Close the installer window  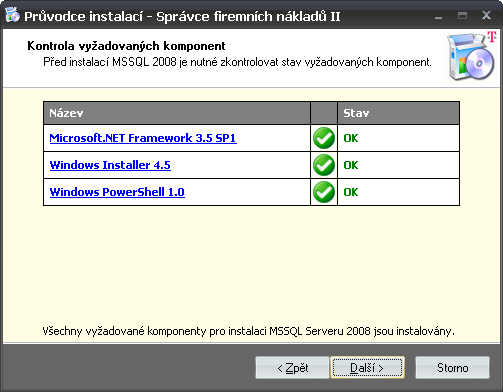coord(486,15)
